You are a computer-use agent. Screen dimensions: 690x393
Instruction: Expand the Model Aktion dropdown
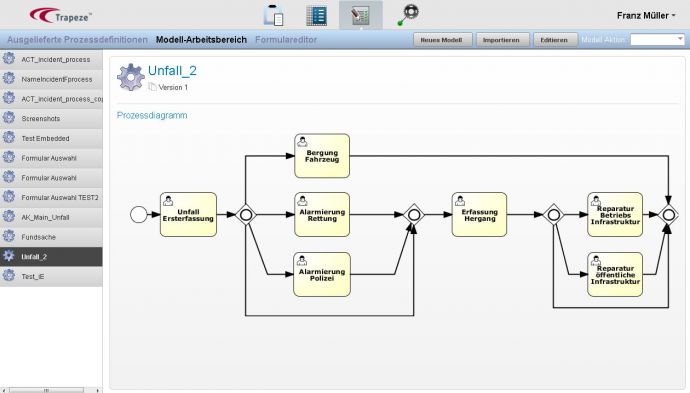click(x=657, y=40)
